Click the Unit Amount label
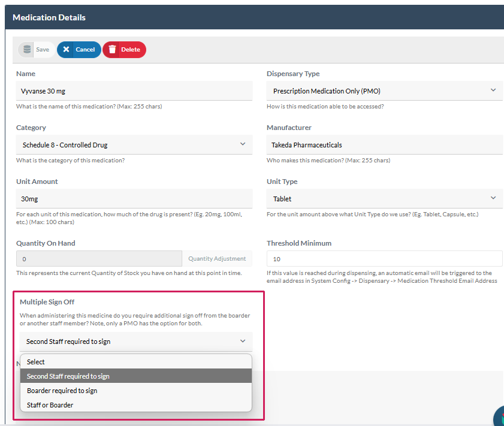 (x=37, y=182)
